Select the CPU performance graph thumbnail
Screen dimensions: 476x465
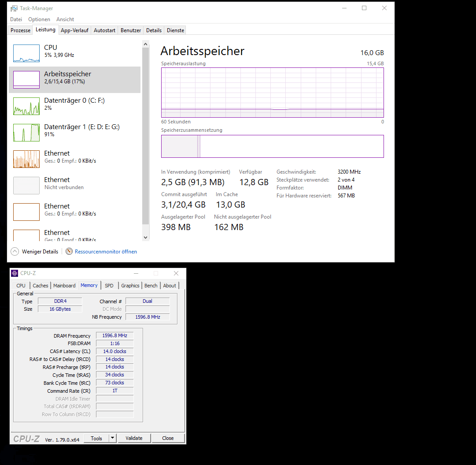(x=26, y=53)
